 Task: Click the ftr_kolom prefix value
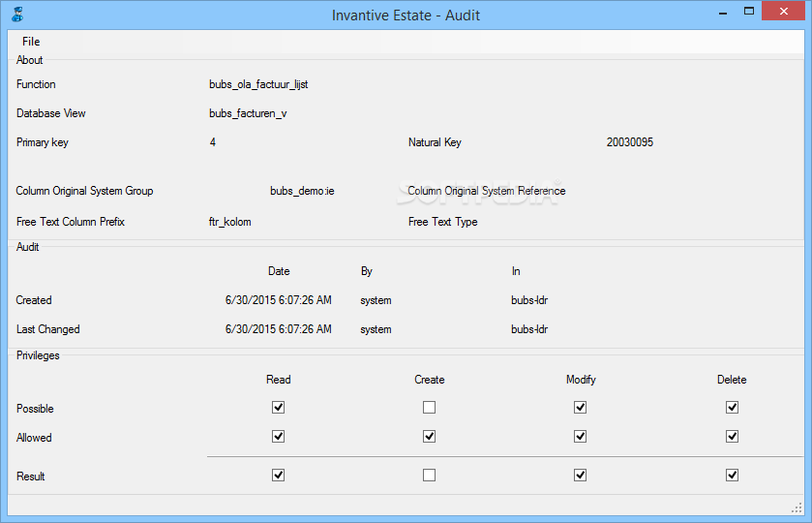[230, 222]
